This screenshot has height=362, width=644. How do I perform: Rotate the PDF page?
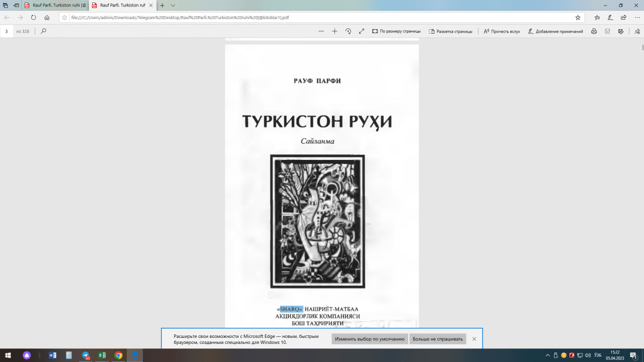[348, 31]
